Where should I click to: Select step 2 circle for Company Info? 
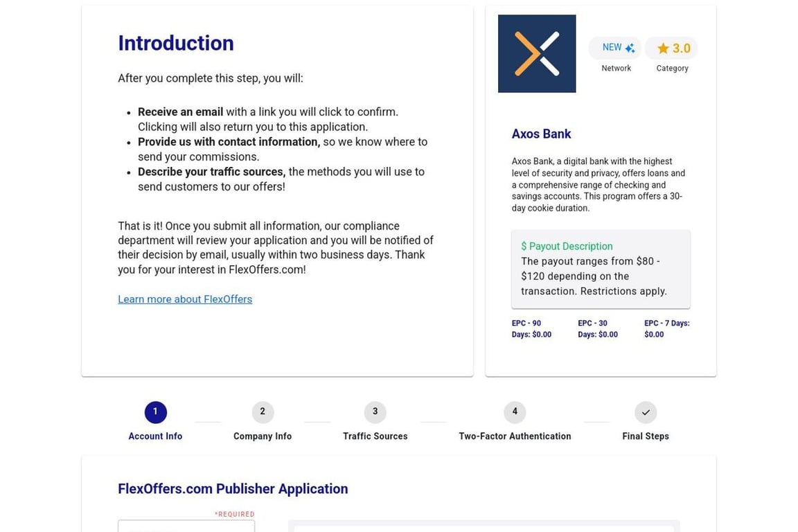263,412
